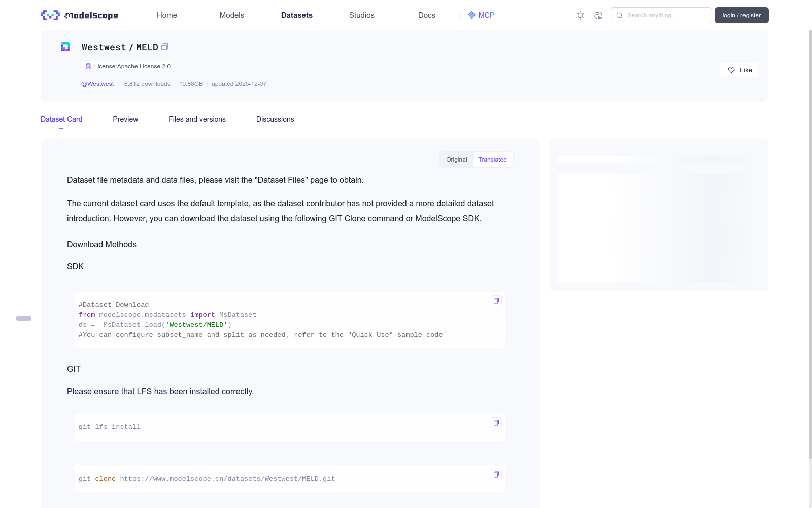
Task: Click the 'git lfs install' code text
Action: point(110,427)
